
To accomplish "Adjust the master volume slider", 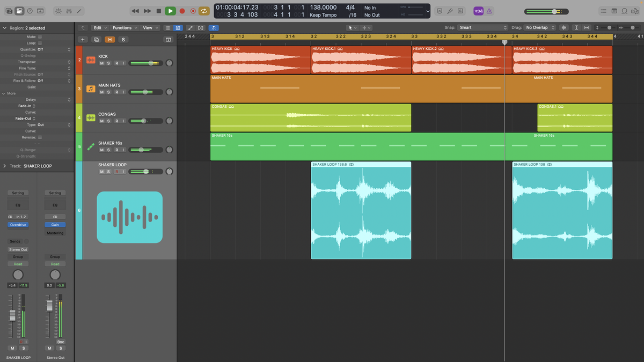I will (546, 11).
